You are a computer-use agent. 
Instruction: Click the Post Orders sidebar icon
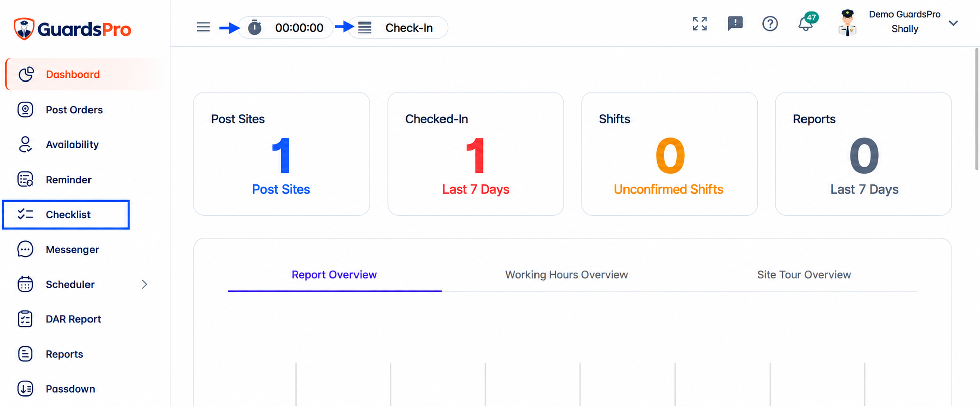[25, 110]
